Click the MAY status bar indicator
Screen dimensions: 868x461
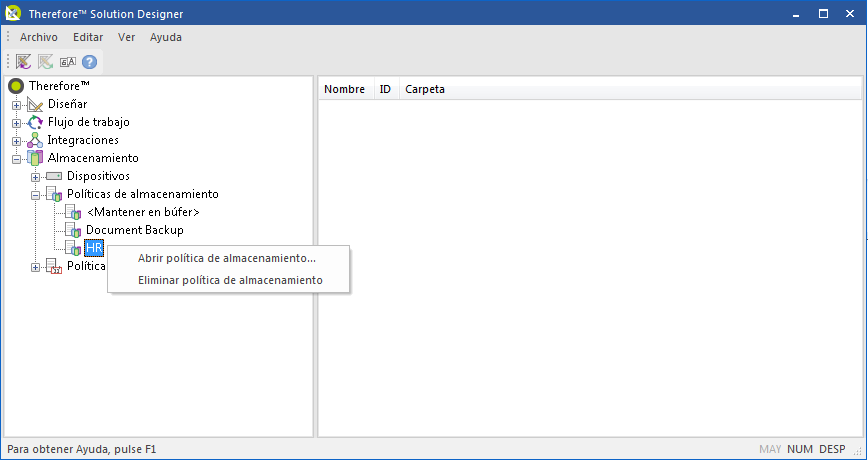pyautogui.click(x=771, y=449)
